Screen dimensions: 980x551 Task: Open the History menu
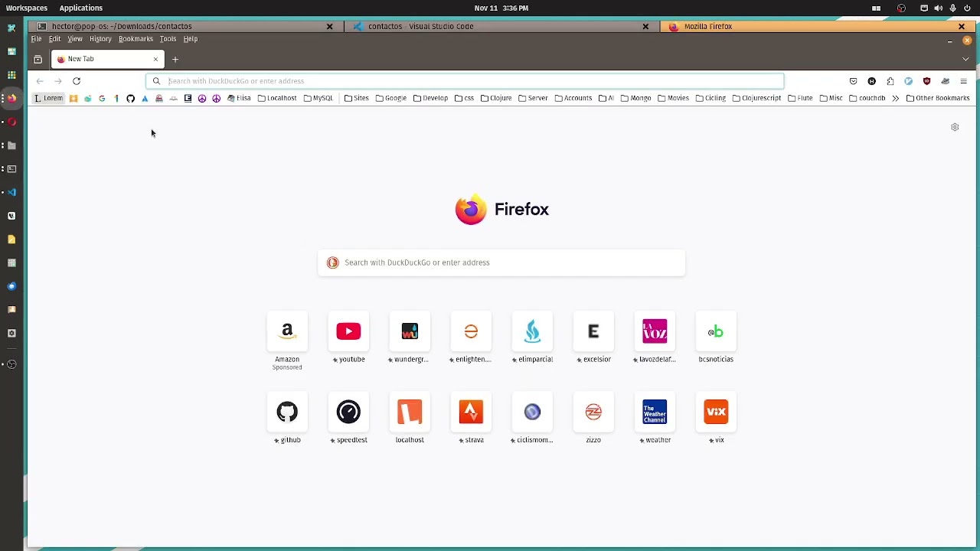(x=100, y=39)
